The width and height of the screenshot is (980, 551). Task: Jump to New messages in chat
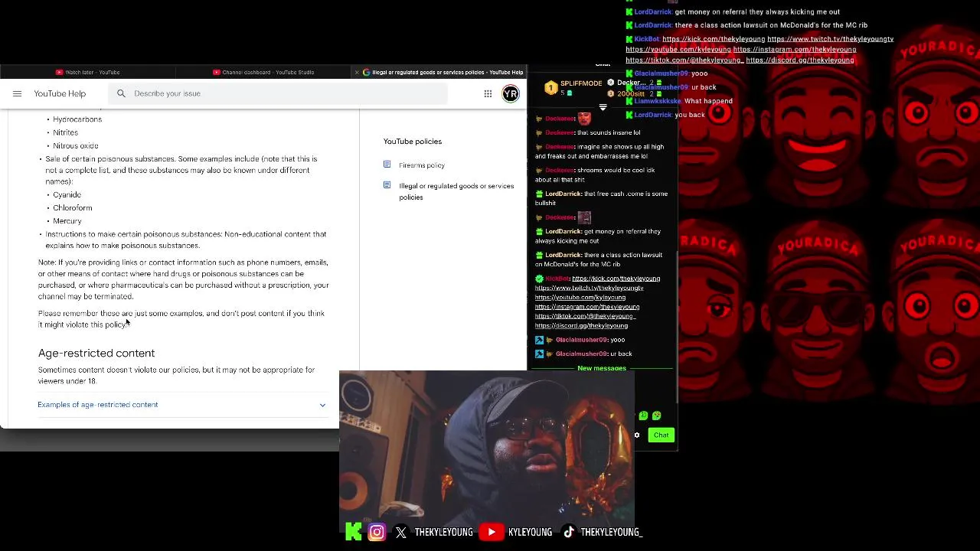pyautogui.click(x=602, y=368)
